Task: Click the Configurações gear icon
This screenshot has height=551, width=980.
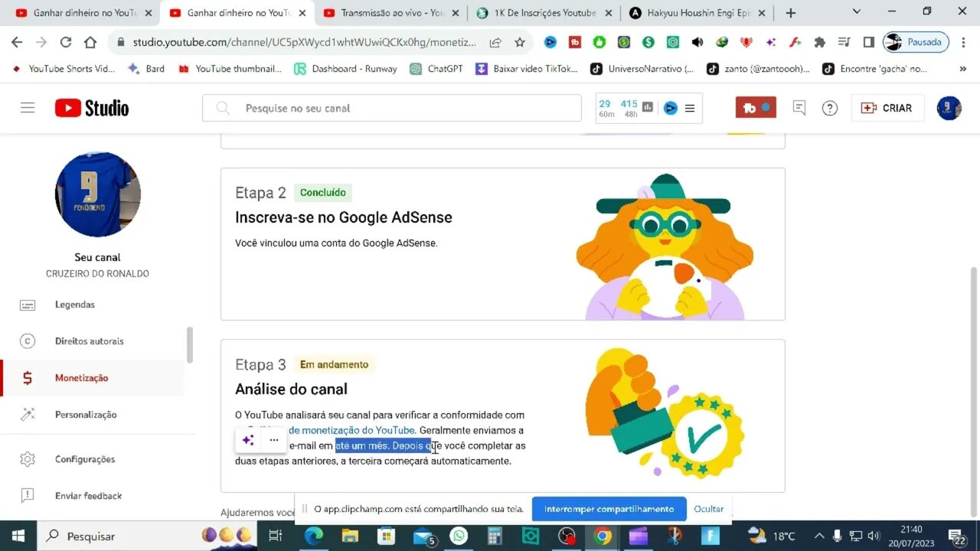Action: (x=28, y=459)
